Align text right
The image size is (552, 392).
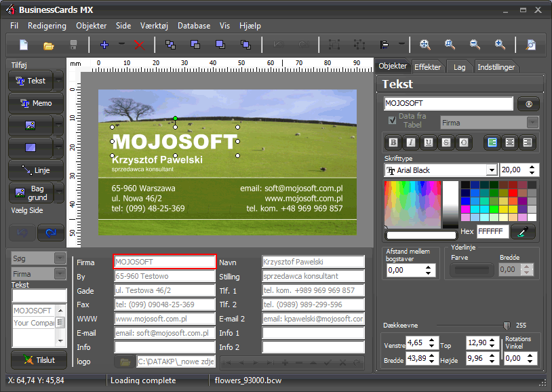528,142
